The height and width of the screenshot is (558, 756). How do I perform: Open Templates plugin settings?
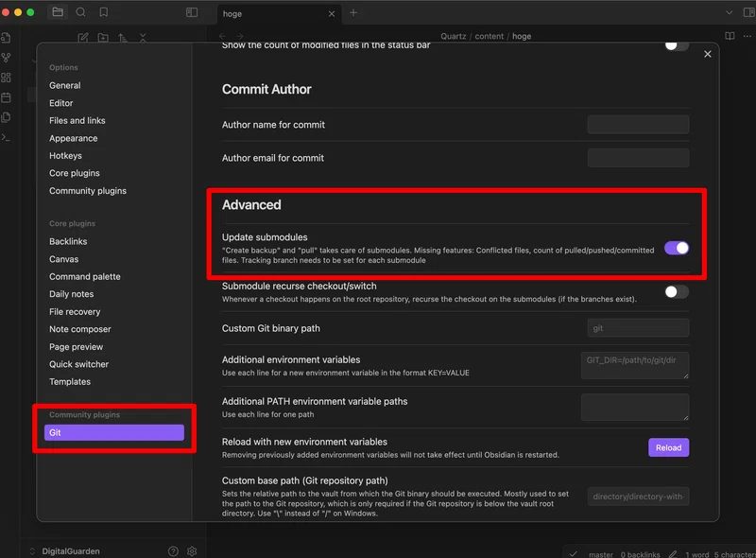pyautogui.click(x=70, y=382)
